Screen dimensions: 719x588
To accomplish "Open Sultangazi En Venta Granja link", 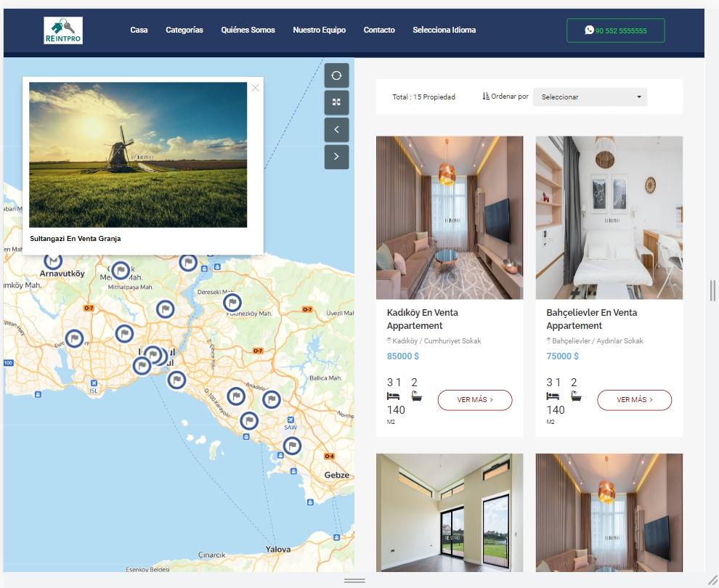I will (76, 238).
